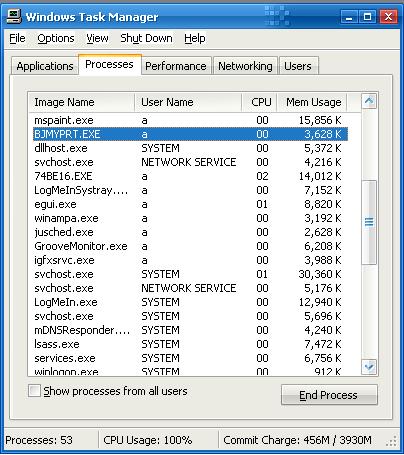Open the Shut Down menu
This screenshot has width=404, height=455.
coord(146,38)
